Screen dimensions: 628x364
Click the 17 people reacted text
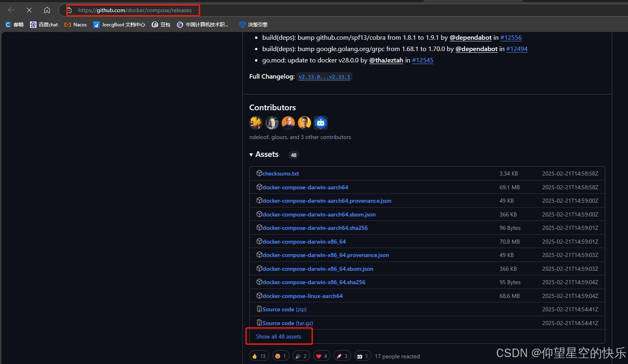[x=397, y=356]
